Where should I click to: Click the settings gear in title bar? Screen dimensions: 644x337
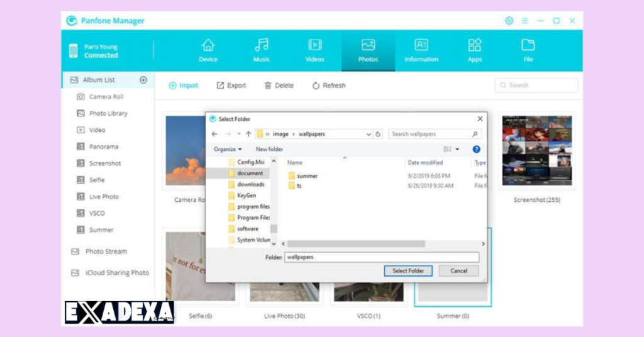[509, 21]
